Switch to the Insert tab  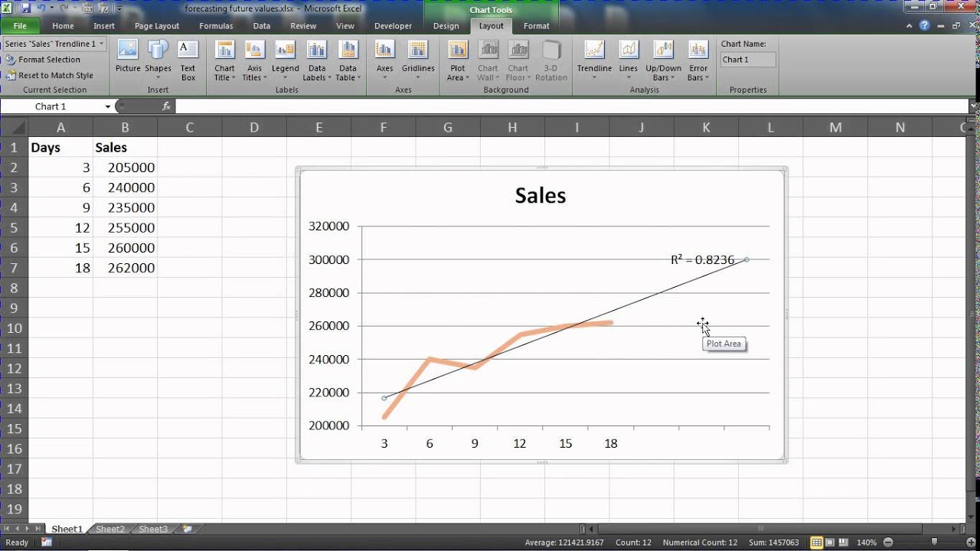104,26
